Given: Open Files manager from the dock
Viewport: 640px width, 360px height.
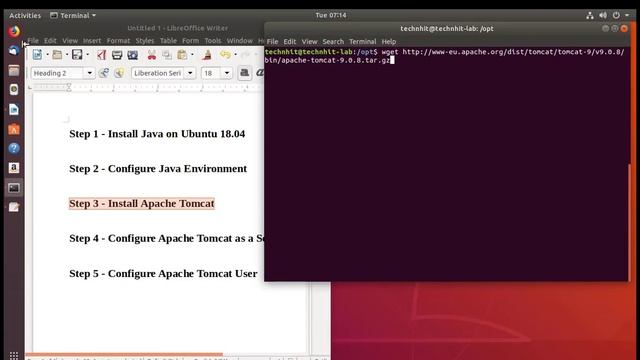Looking at the screenshot, I should pos(14,70).
